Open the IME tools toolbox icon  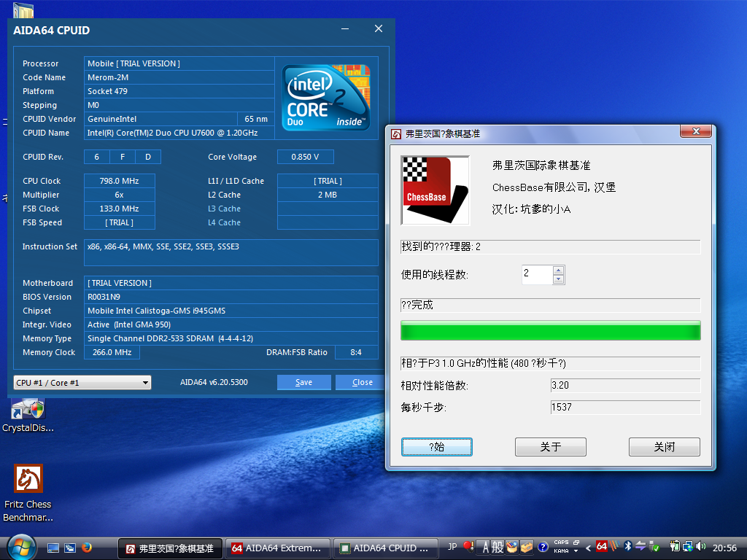point(527,547)
